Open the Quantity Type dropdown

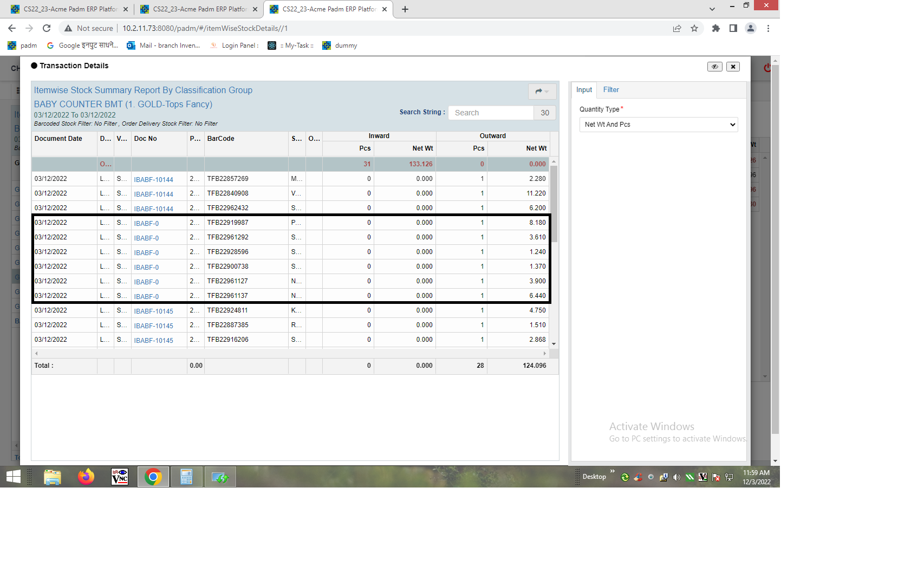659,125
